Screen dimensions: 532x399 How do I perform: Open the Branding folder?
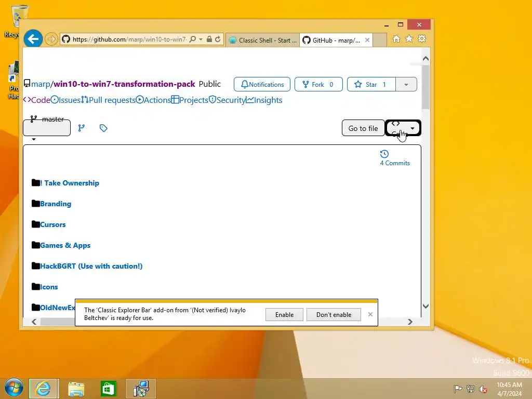(56, 204)
